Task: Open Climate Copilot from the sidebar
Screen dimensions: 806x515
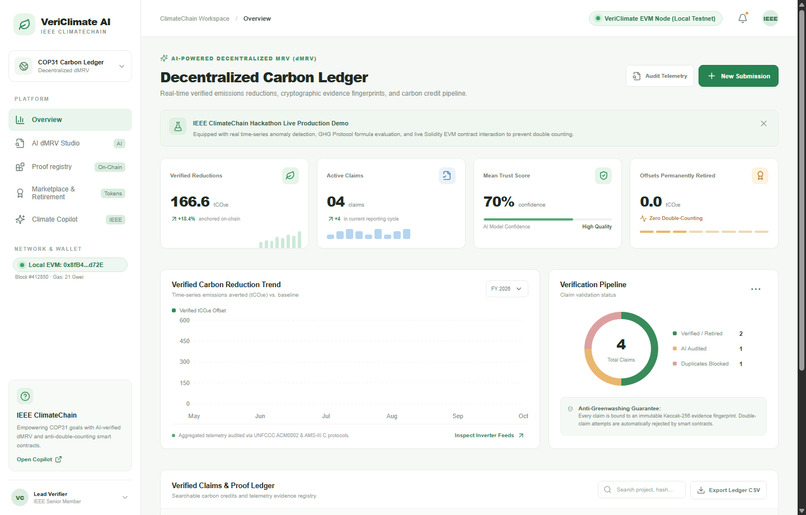Action: (70, 219)
